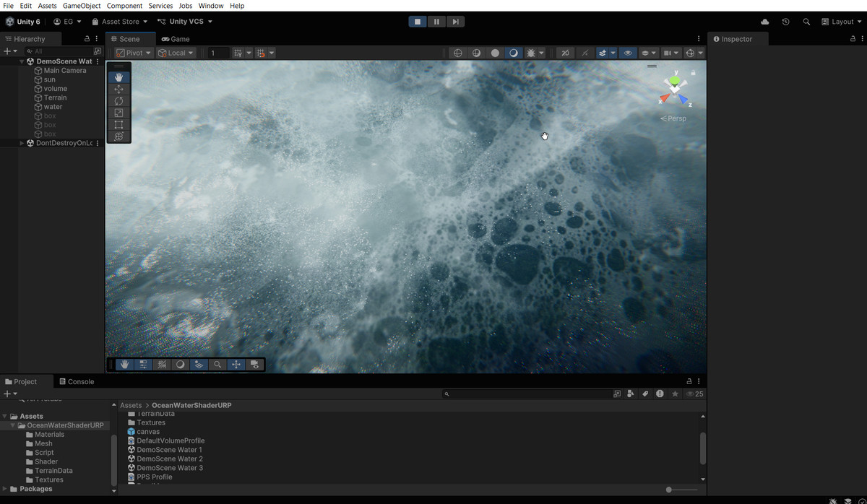
Task: Open the Pivot handle position dropdown
Action: [x=134, y=53]
